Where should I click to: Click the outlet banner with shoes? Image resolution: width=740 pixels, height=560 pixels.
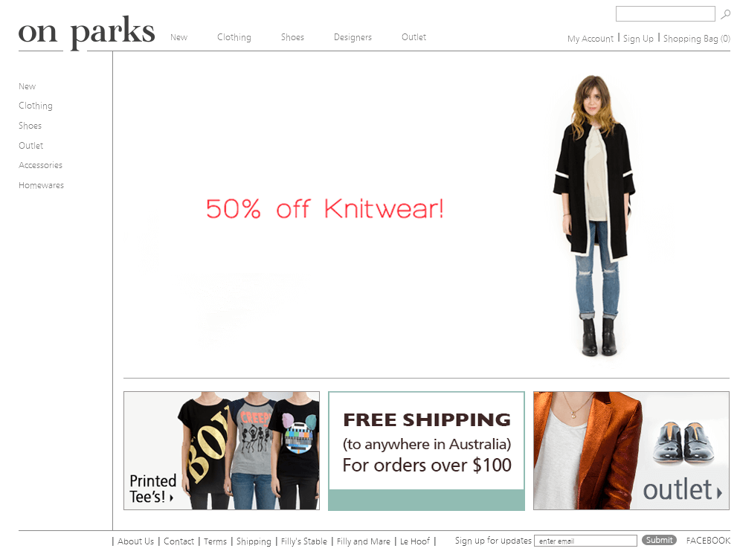coord(631,451)
